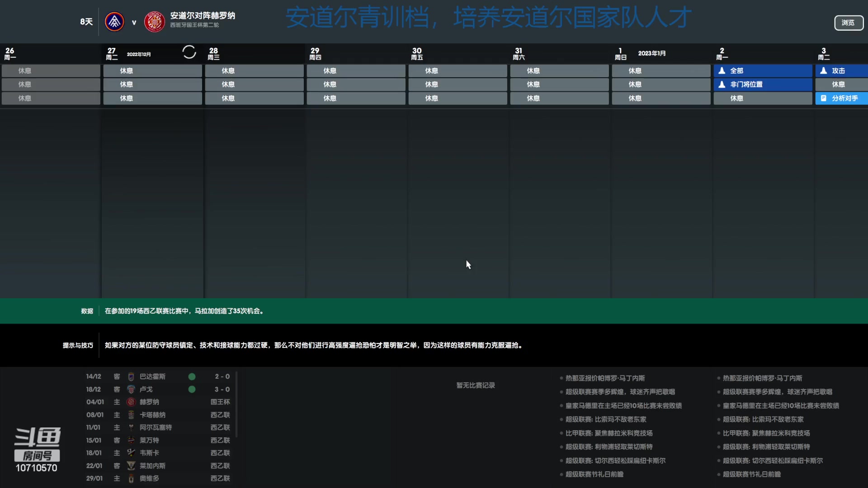This screenshot has width=868, height=488.
Task: Select the 1 周日 day header
Action: pos(621,53)
